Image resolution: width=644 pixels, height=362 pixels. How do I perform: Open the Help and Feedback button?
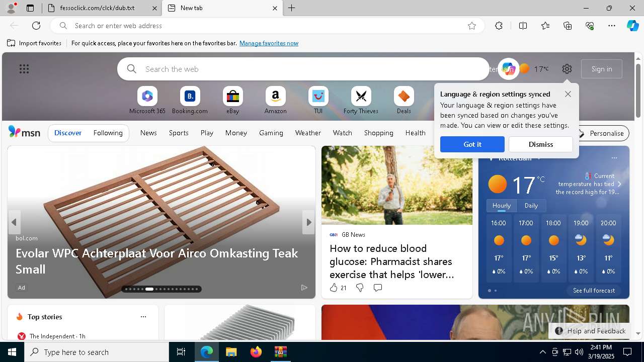coord(590,331)
